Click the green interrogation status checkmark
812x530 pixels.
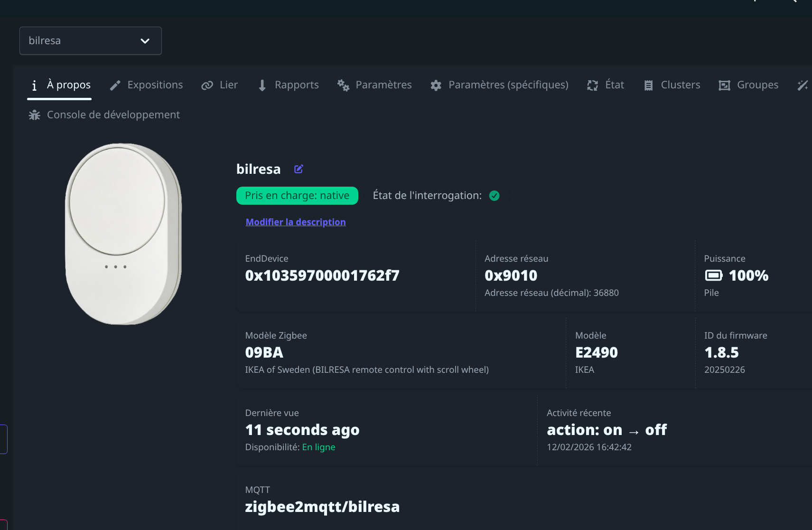point(494,196)
